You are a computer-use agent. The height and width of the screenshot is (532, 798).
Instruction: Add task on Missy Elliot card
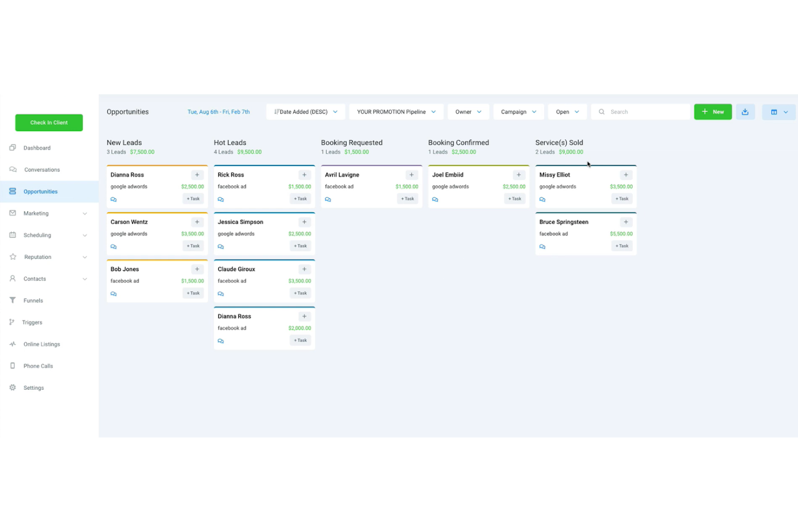(622, 199)
